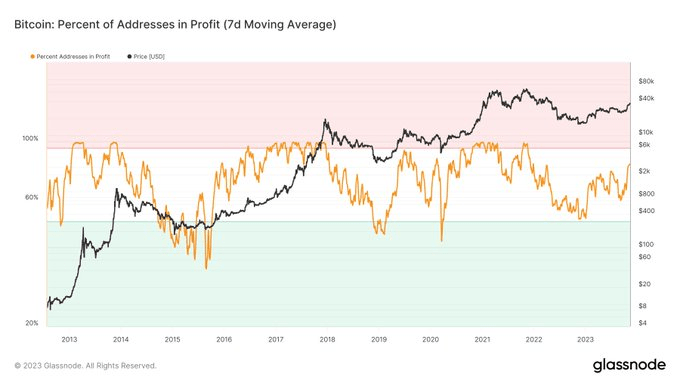Select the 2023 x-axis label
680x383 pixels.
click(x=585, y=339)
